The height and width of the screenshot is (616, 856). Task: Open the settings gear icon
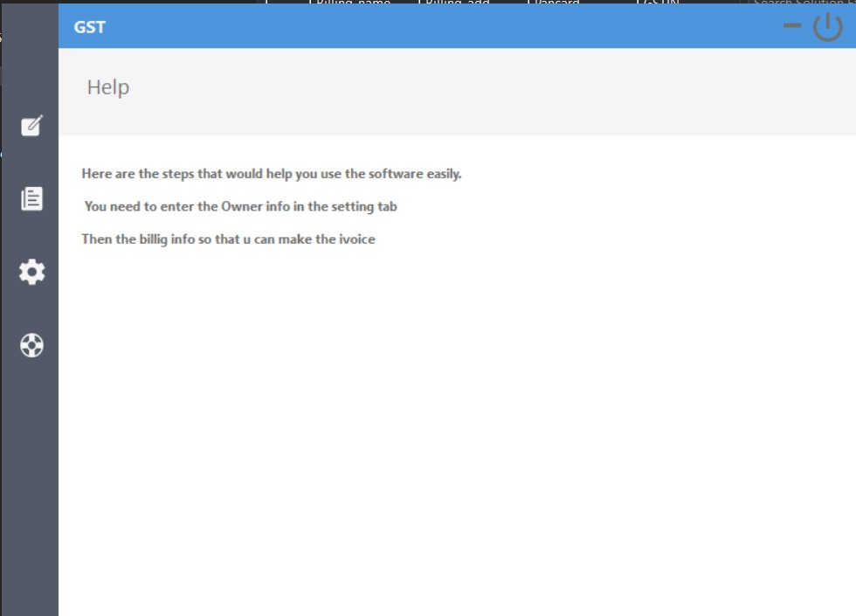click(x=31, y=272)
